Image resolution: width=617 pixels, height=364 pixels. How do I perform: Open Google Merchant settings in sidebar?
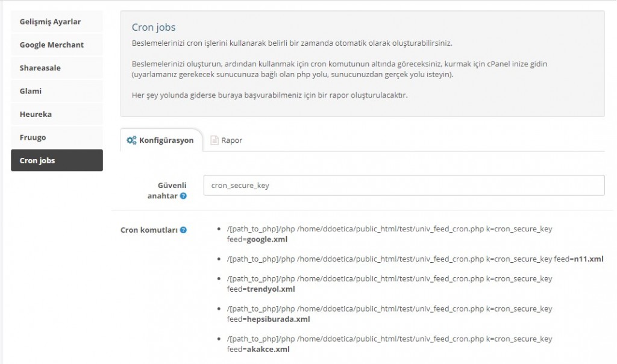click(57, 45)
